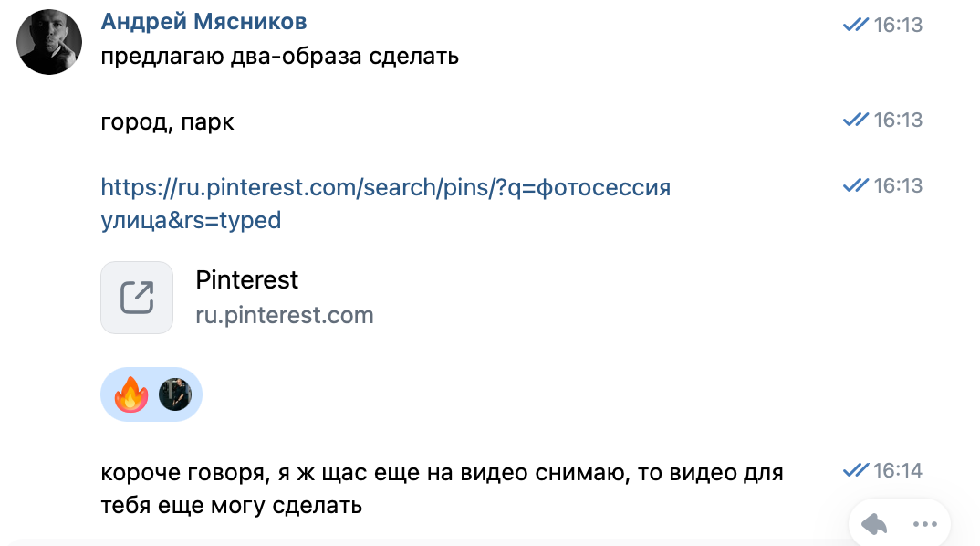Click the message "предлагаю два-образа сделать"
The height and width of the screenshot is (546, 980).
tap(280, 56)
